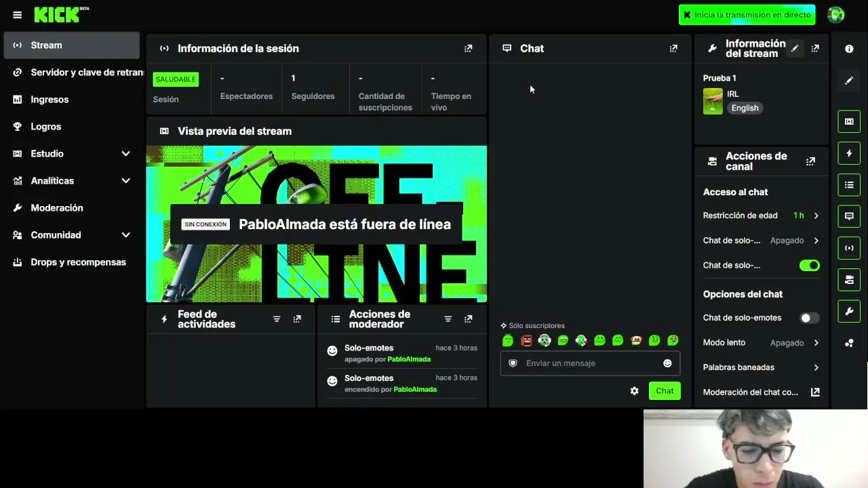
Task: Toggle stream preview panel in right rail
Action: coord(849,121)
